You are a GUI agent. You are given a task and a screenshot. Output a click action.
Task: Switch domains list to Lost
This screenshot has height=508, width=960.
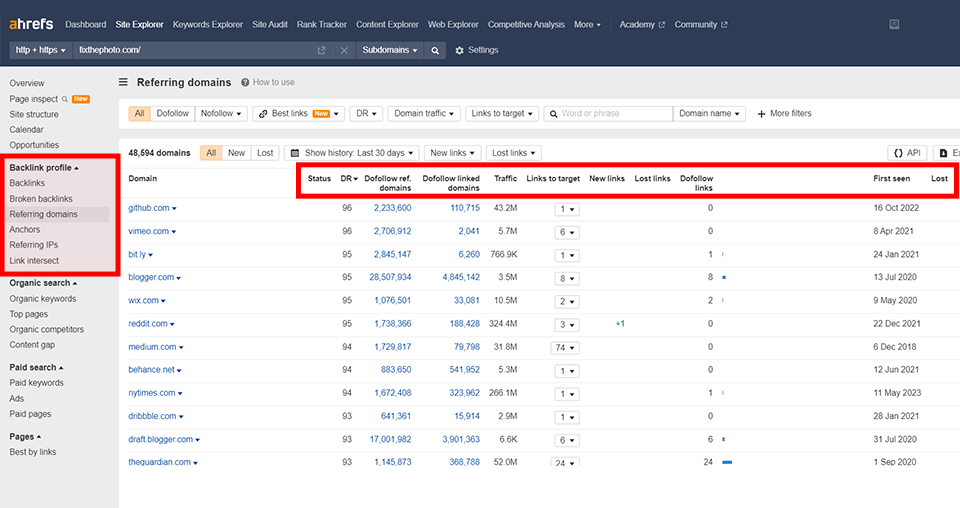(x=264, y=153)
